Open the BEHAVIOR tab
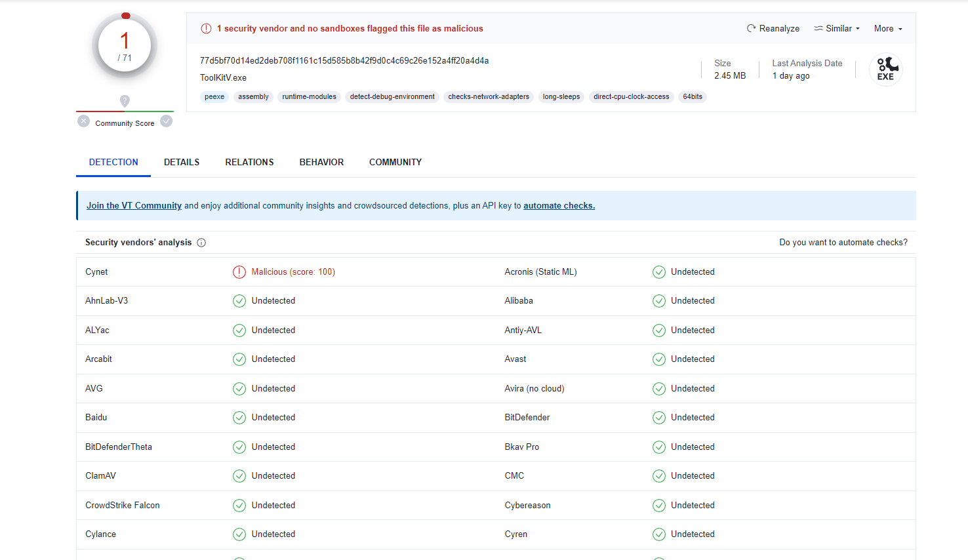968x560 pixels. [x=321, y=162]
